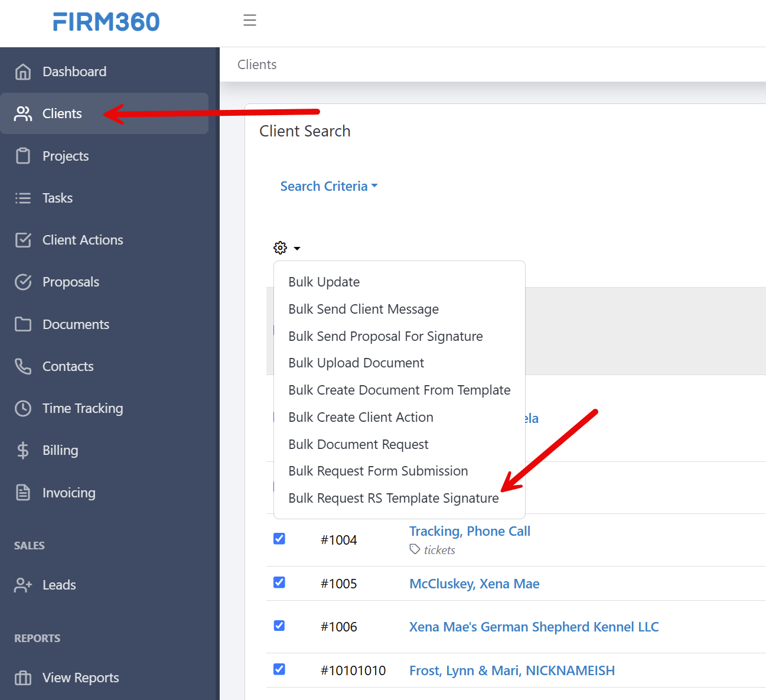
Task: Open the bulk actions gear menu
Action: [x=280, y=248]
